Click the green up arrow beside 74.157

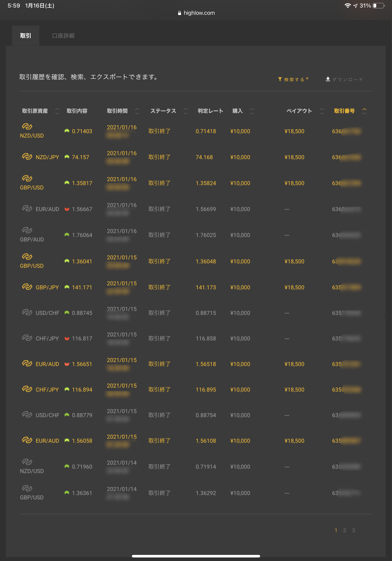point(67,157)
